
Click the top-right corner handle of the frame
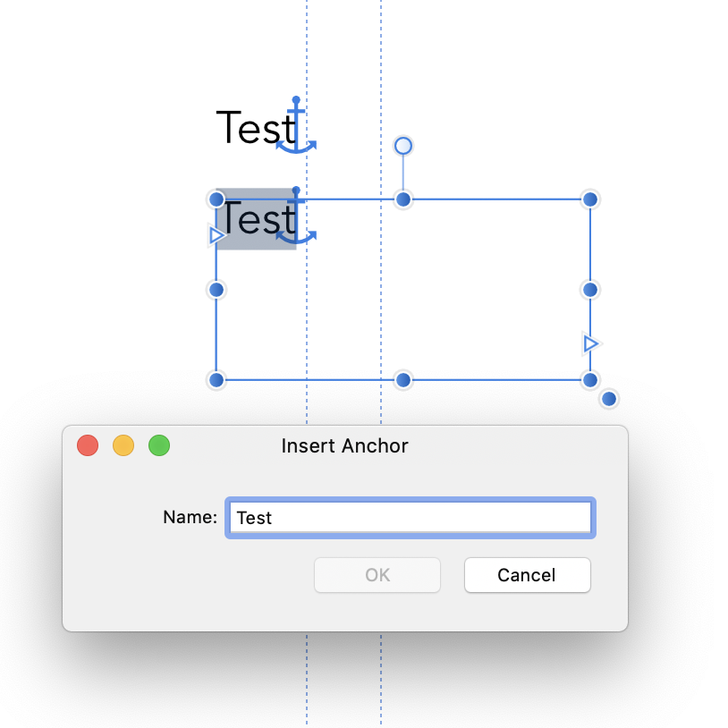click(x=590, y=199)
